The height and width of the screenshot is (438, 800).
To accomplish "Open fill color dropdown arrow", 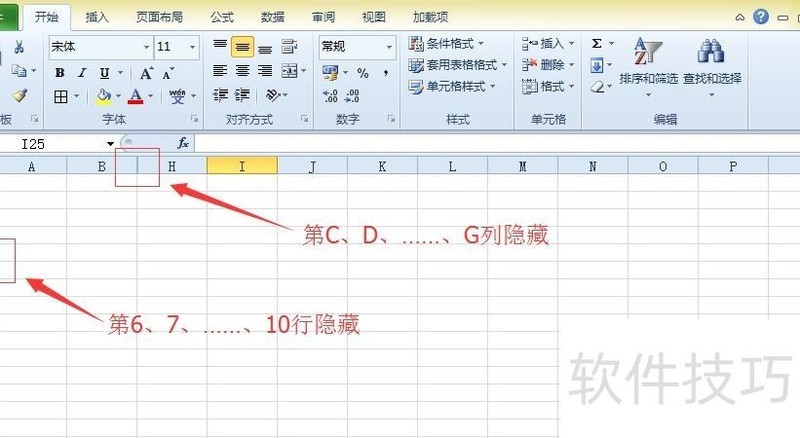I will 118,96.
